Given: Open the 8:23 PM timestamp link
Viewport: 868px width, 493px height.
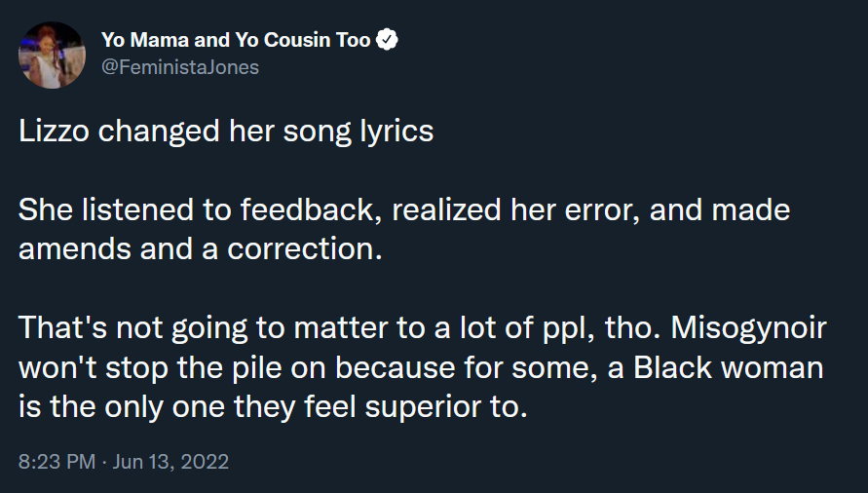Looking at the screenshot, I should (x=57, y=462).
